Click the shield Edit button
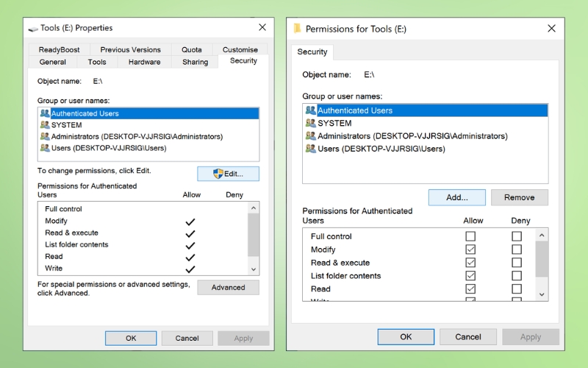Screen dimensions: 588x368 (228, 174)
